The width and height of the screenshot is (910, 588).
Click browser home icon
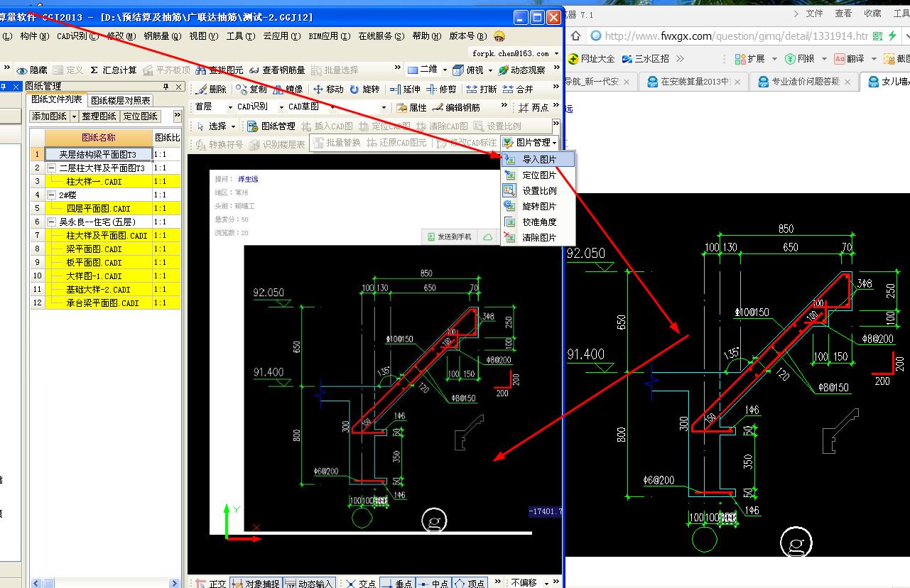point(575,36)
